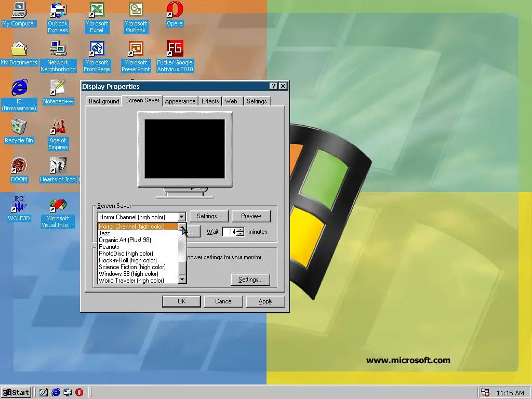Click the taskbar clock showing 11:15 AM

510,393
